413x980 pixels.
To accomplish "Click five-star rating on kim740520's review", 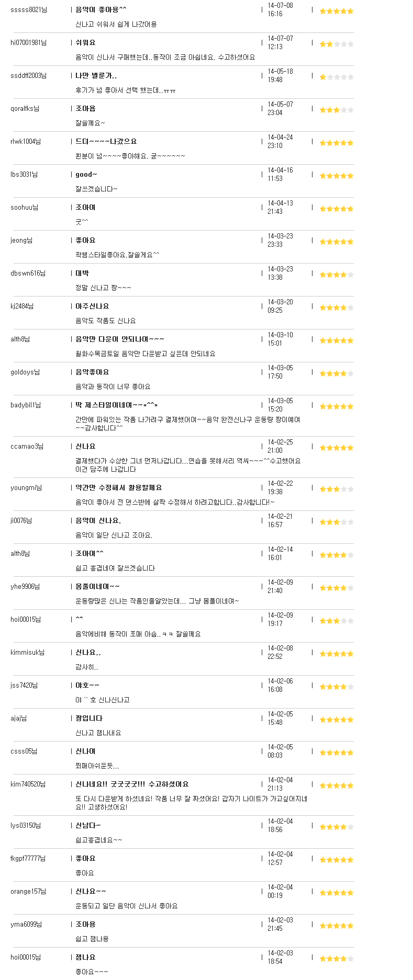I will (x=337, y=785).
